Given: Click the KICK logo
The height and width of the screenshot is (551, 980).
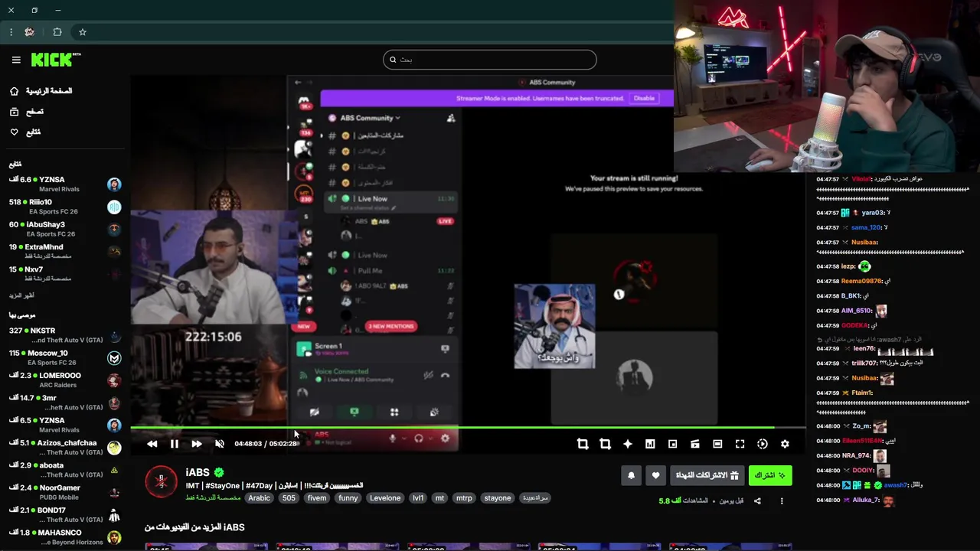Looking at the screenshot, I should (x=55, y=60).
